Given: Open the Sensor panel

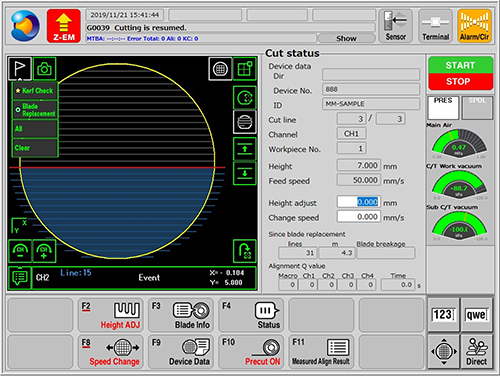Looking at the screenshot, I should (396, 26).
